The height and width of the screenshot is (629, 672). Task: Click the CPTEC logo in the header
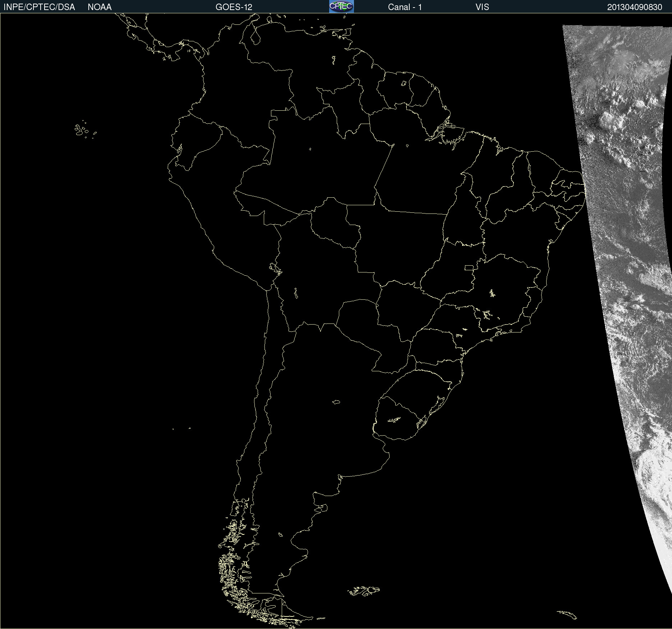coord(341,6)
